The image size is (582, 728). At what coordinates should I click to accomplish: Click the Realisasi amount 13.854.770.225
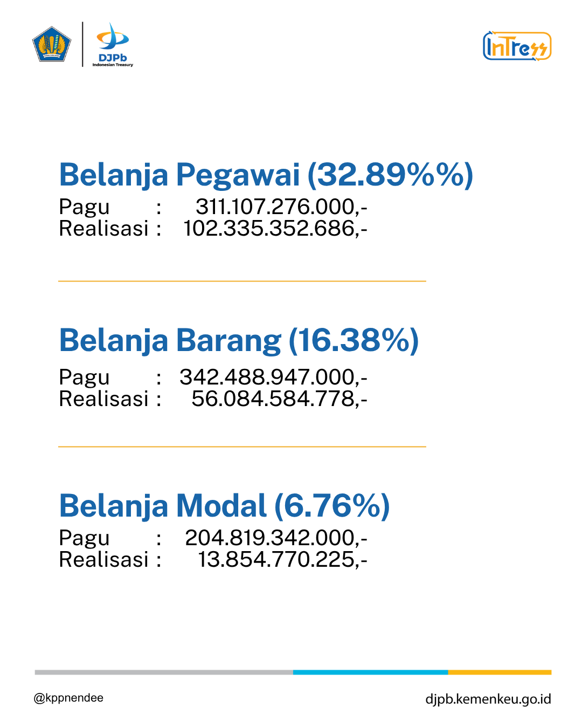[x=283, y=560]
